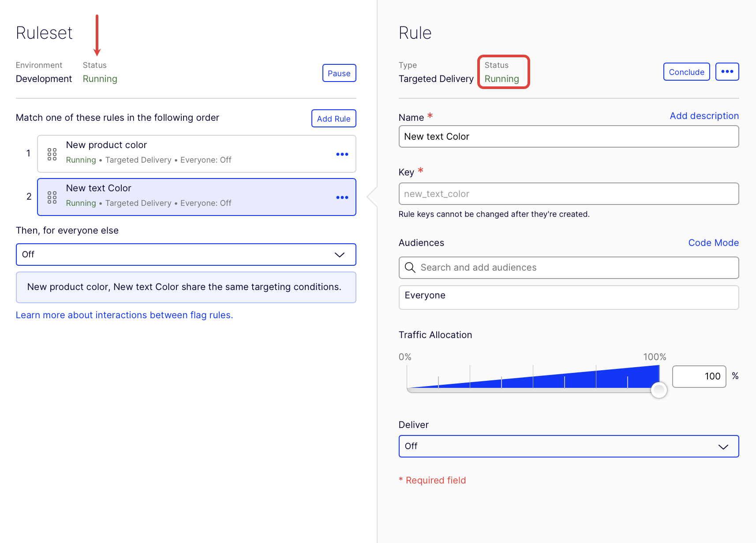756x543 pixels.
Task: Conclude the current rule
Action: click(x=686, y=72)
